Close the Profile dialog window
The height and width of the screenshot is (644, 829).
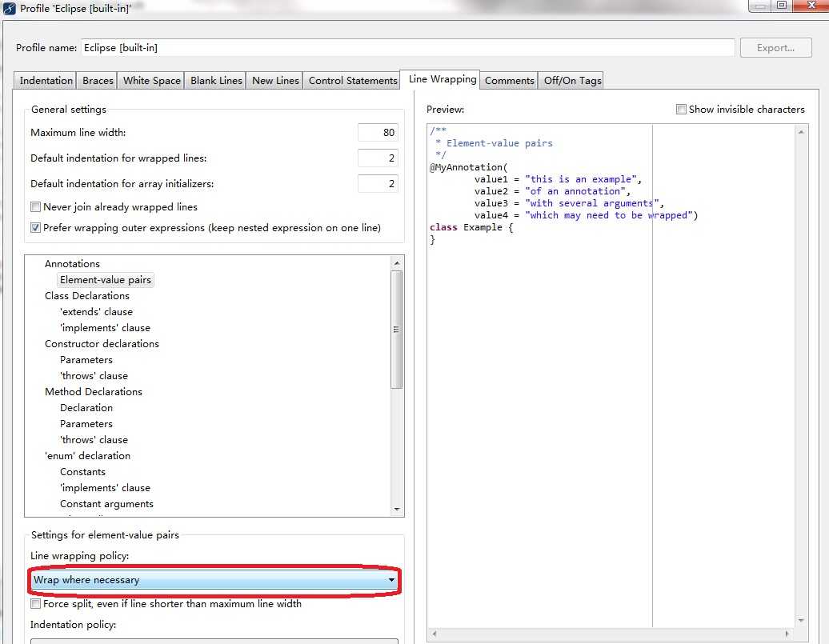point(811,6)
